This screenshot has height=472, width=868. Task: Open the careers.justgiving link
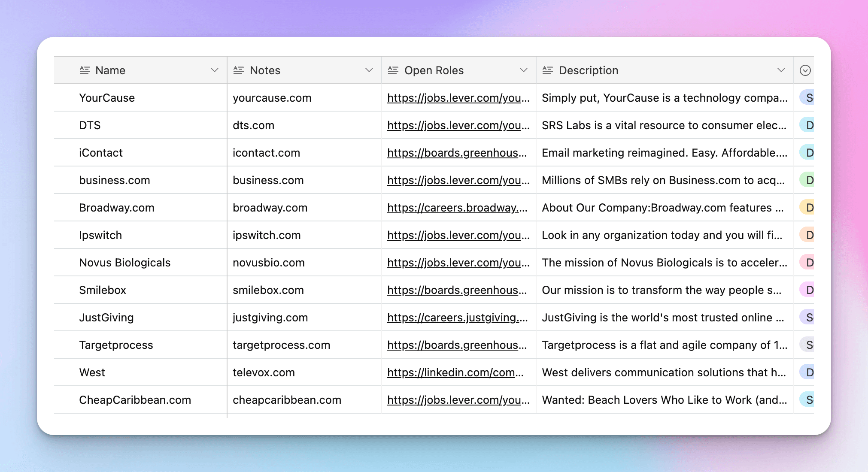point(457,318)
